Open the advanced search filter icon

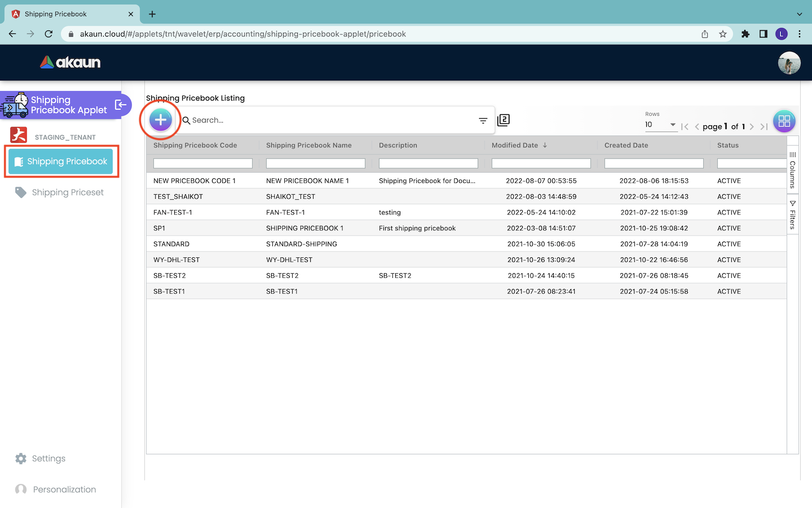coord(483,120)
